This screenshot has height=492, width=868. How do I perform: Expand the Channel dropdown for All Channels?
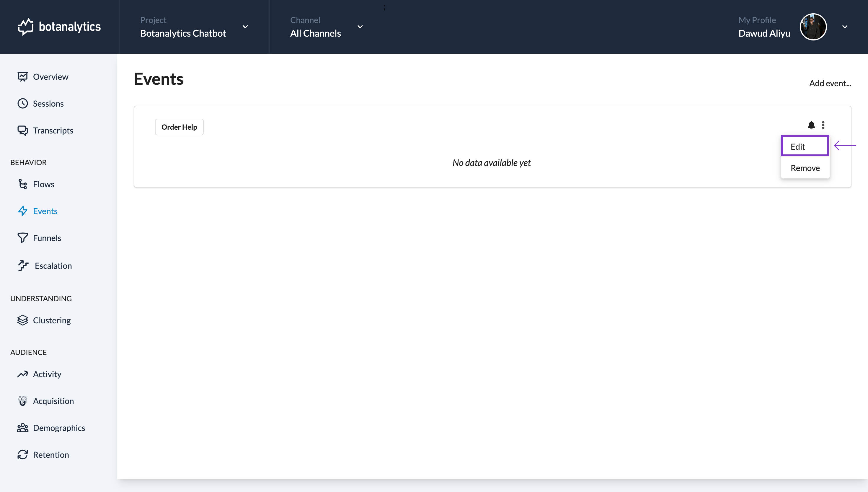[x=359, y=26]
